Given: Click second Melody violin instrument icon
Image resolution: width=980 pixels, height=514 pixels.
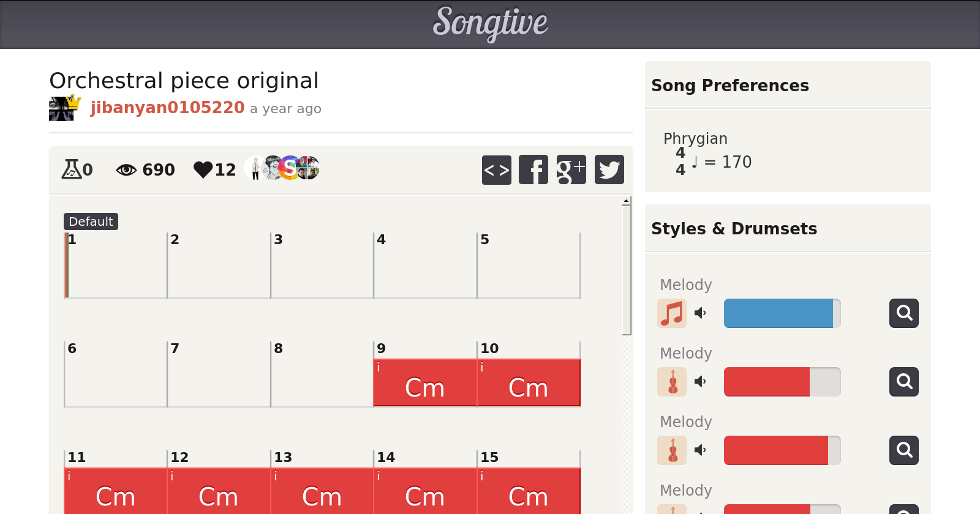Looking at the screenshot, I should click(x=672, y=382).
